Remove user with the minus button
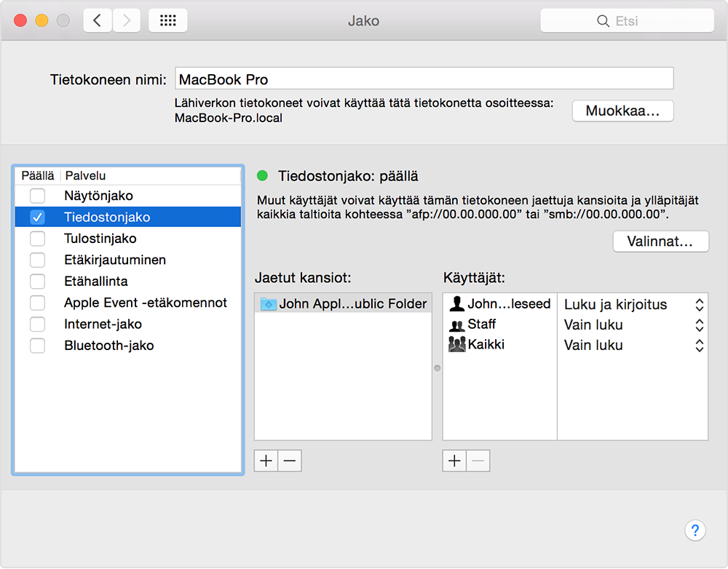 pyautogui.click(x=478, y=461)
